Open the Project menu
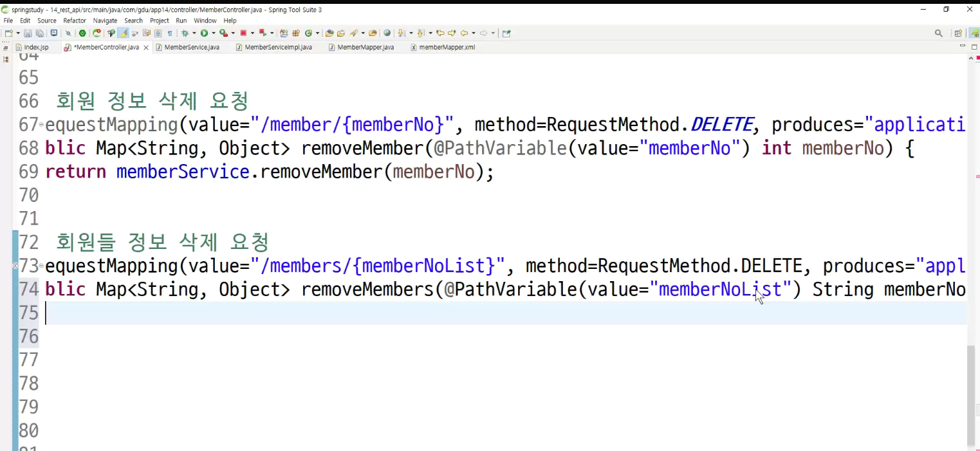 click(160, 21)
